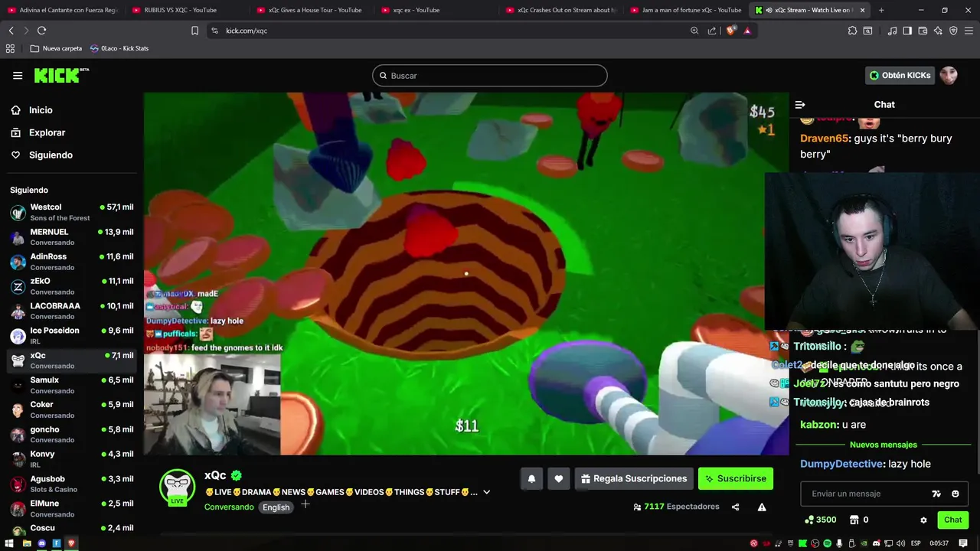Switch to the RUBIUS VS XQC YouTube tab
Image resolution: width=980 pixels, height=551 pixels.
(x=181, y=10)
